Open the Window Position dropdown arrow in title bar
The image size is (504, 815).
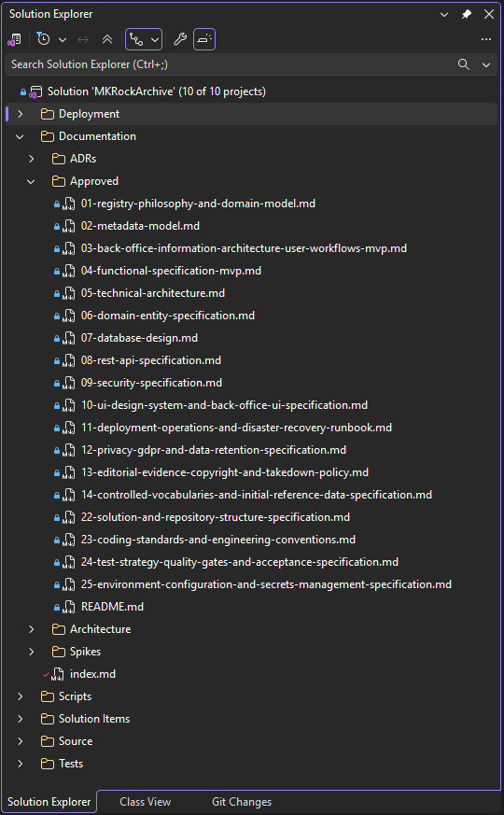coord(444,15)
